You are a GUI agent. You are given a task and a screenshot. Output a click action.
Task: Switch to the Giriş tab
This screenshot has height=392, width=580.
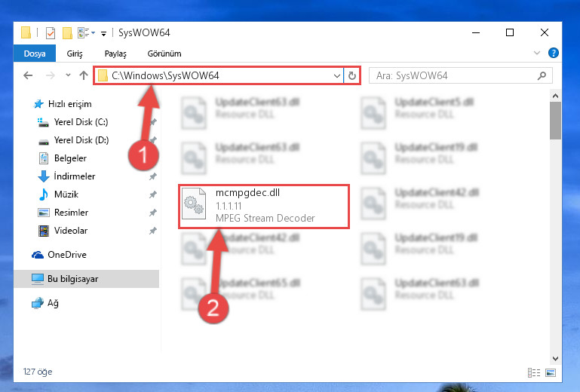click(x=75, y=54)
